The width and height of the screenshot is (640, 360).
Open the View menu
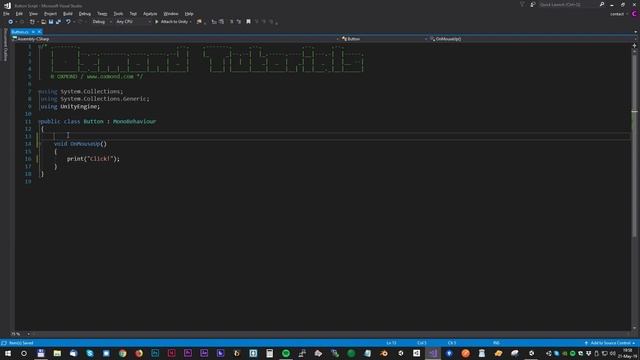coord(33,14)
